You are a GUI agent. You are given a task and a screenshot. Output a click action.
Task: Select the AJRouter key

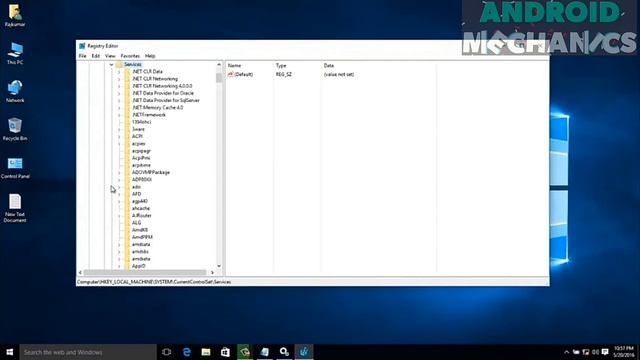142,216
